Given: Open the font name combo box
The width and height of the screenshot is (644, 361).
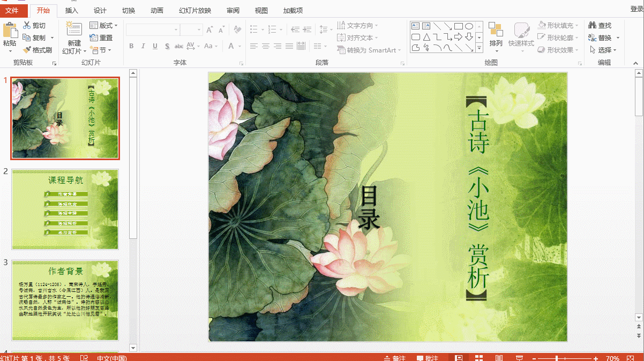Looking at the screenshot, I should click(x=152, y=30).
